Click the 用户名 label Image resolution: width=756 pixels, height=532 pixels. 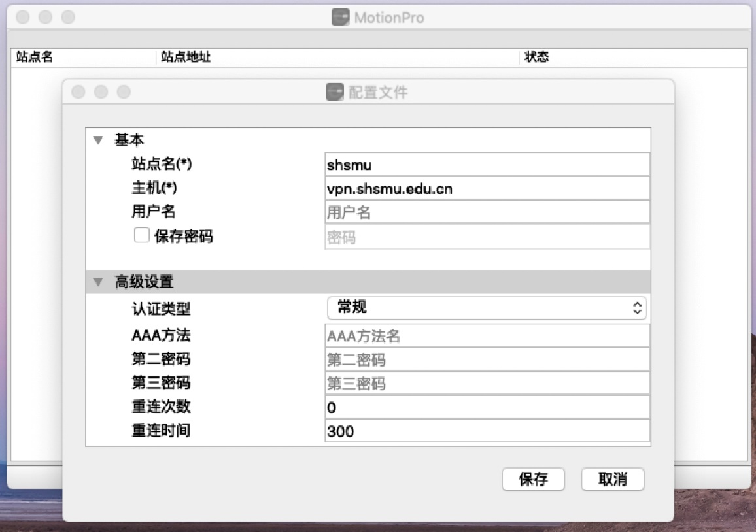(x=153, y=211)
